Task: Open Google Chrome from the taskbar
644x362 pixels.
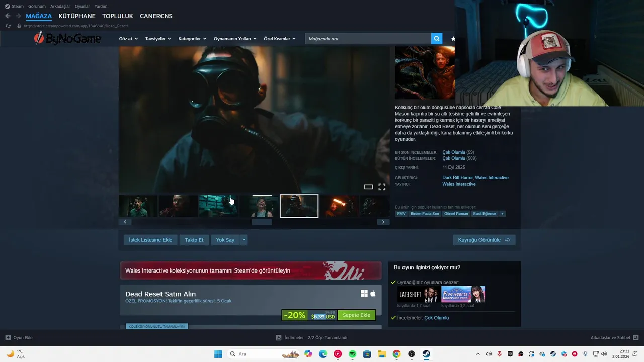Action: click(396, 354)
